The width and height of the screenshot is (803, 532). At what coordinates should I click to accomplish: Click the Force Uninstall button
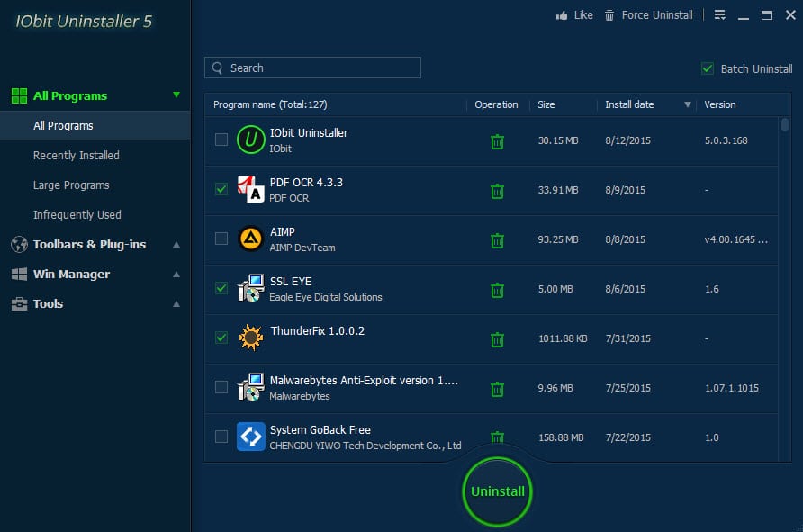point(649,15)
